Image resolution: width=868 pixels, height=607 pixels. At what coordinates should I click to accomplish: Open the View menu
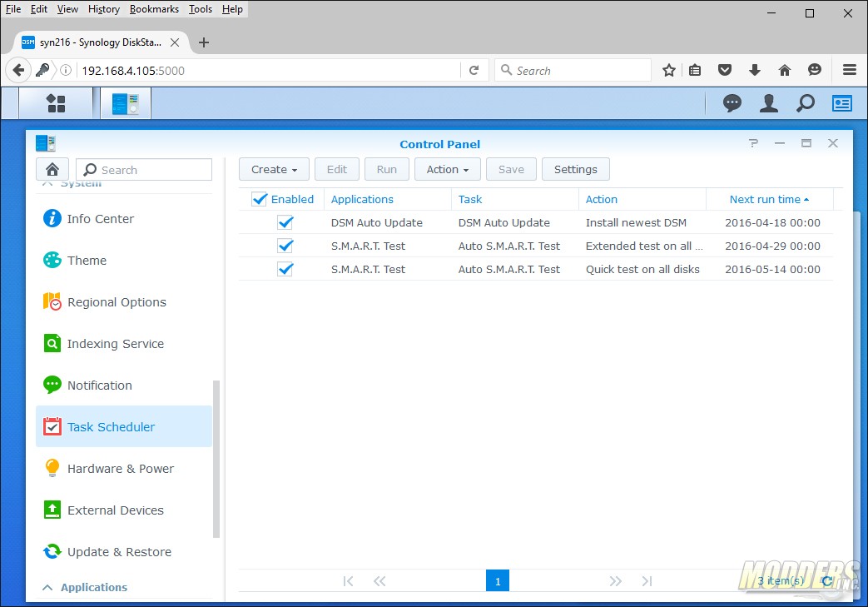67,9
